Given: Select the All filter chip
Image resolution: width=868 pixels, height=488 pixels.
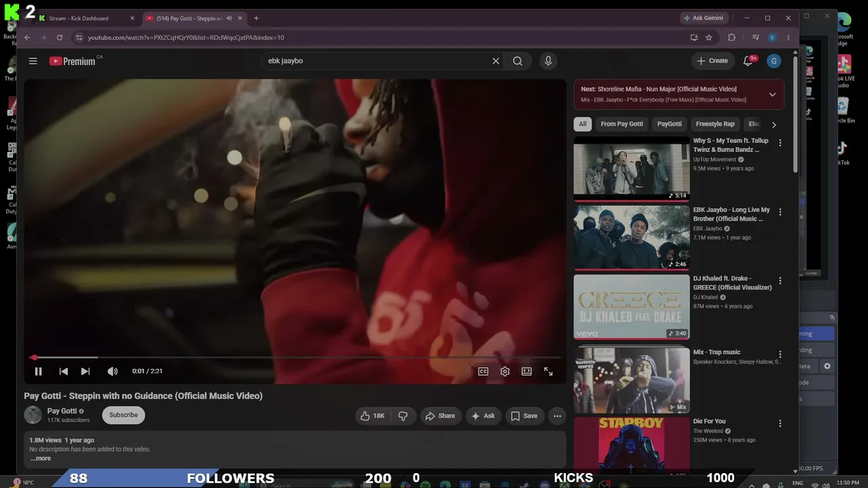Looking at the screenshot, I should click(583, 124).
